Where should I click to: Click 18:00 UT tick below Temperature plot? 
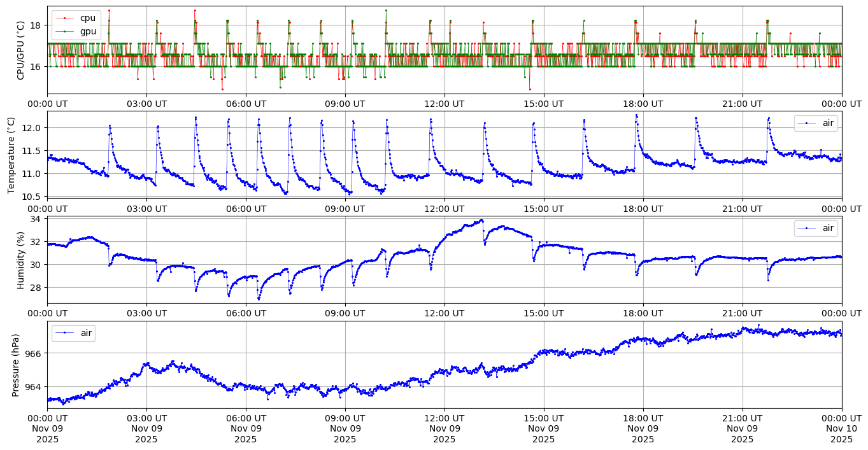(643, 209)
